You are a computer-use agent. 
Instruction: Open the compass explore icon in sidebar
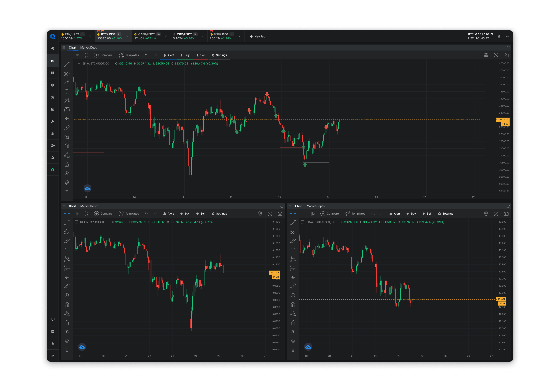pos(53,85)
